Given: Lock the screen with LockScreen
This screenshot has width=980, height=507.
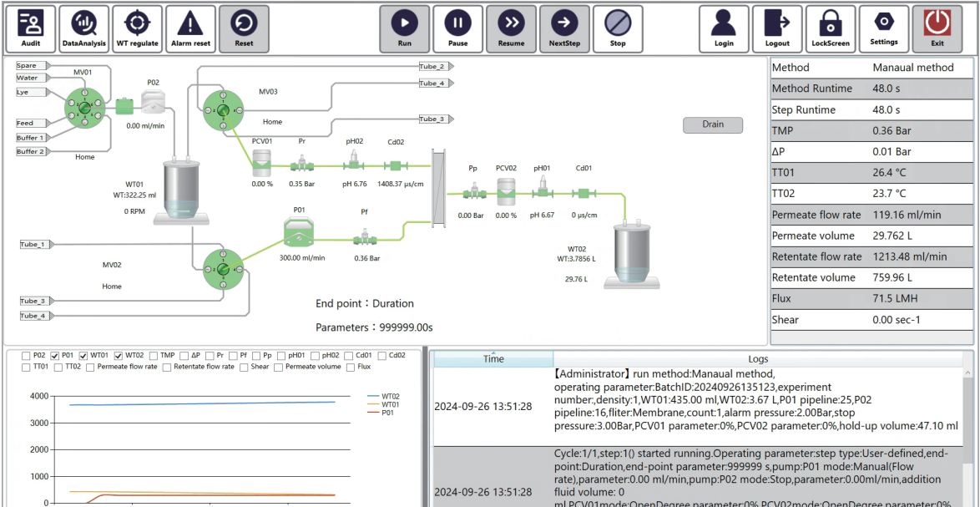Looking at the screenshot, I should pyautogui.click(x=831, y=28).
